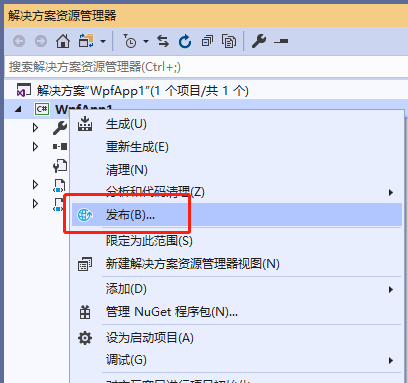The height and width of the screenshot is (383, 408).
Task: Choose 生成(U) from the context menu
Action: (x=237, y=124)
